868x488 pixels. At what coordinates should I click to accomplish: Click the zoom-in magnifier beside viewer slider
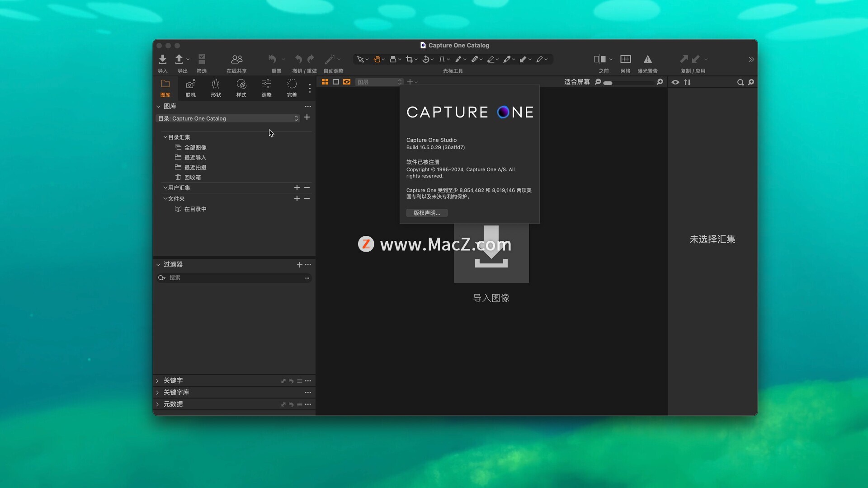click(660, 82)
